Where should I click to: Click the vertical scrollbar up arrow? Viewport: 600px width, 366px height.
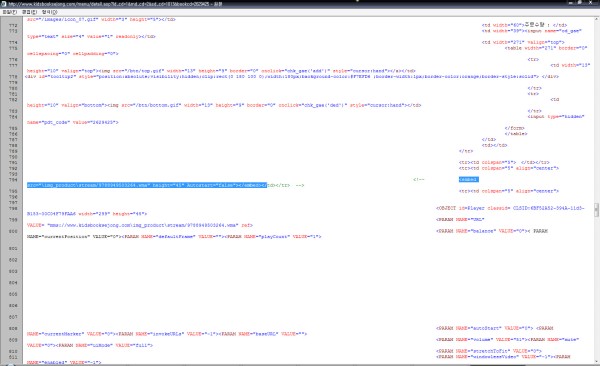(597, 19)
